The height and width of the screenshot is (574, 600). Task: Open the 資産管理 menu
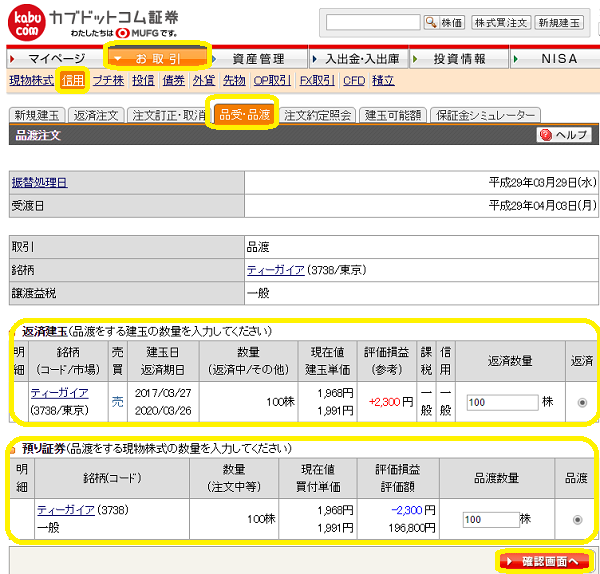[x=258, y=59]
